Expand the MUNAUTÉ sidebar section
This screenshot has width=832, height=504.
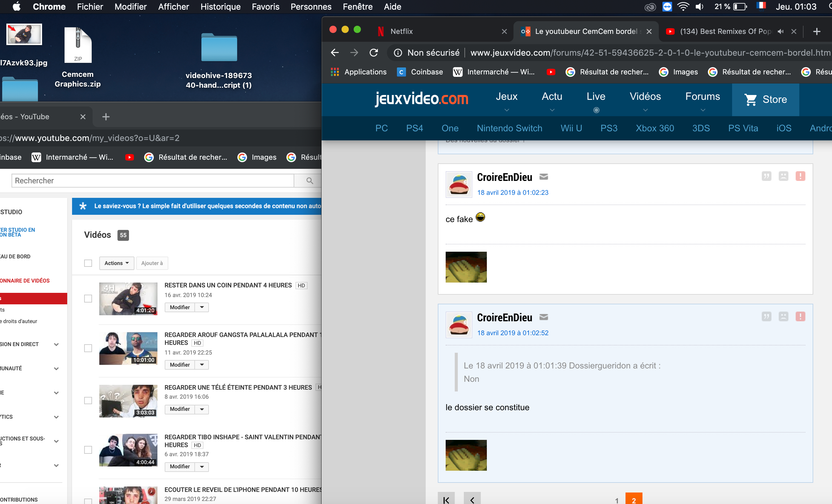[56, 369]
